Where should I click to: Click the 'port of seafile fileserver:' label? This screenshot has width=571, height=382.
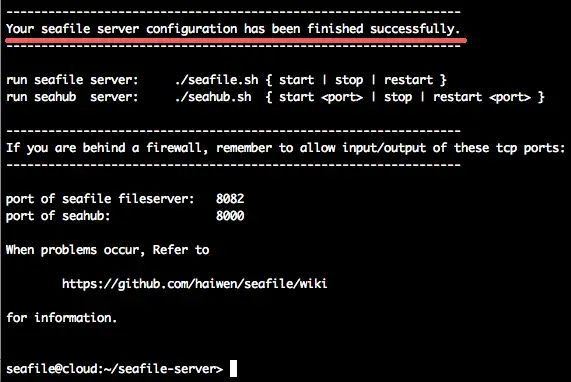100,199
